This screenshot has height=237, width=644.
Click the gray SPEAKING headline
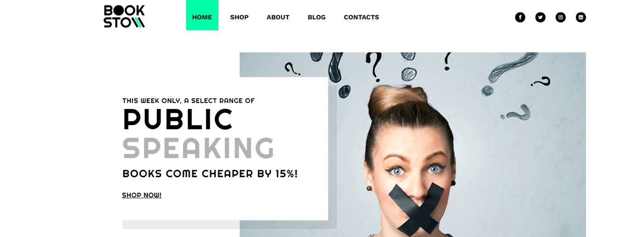pos(198,148)
